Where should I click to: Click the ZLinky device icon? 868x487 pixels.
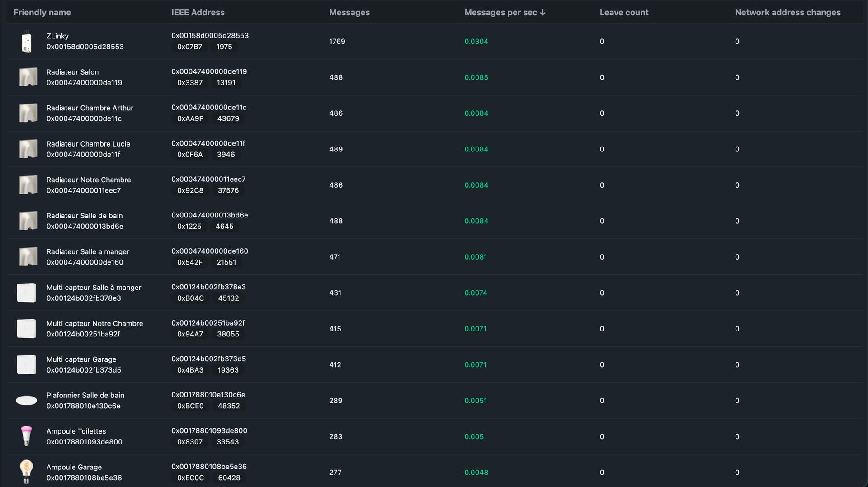27,42
